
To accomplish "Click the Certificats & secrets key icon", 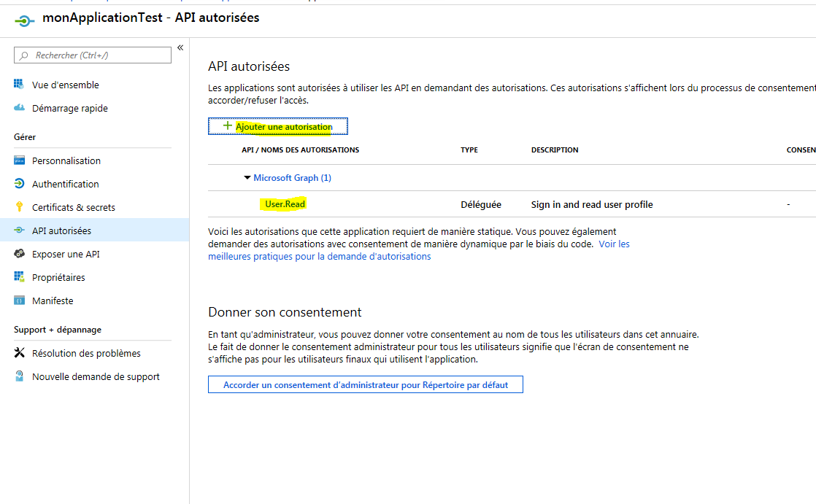I will 19,207.
